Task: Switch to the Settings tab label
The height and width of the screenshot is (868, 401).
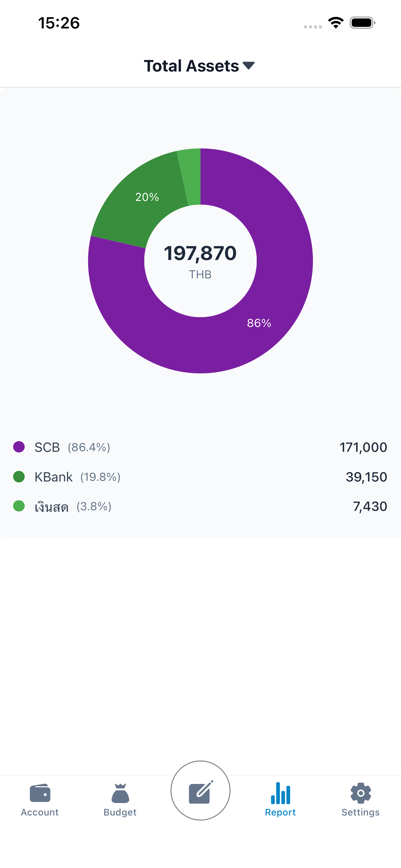Action: tap(361, 812)
